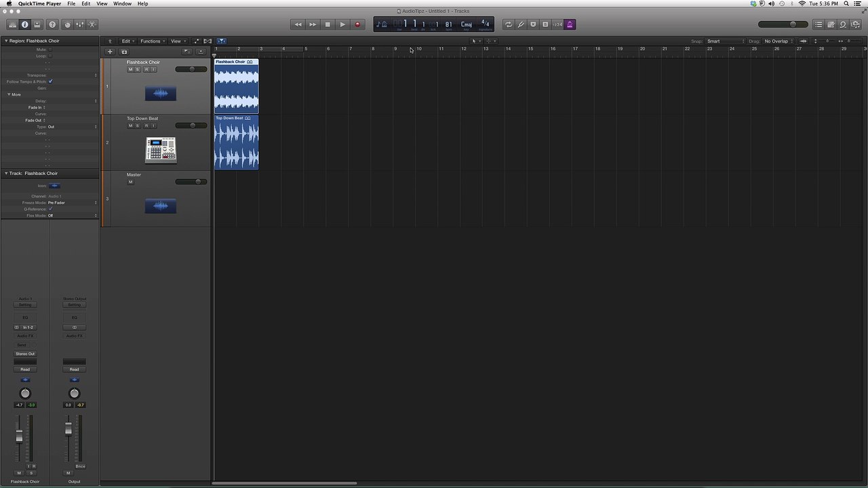Uncheck Follow Tempo & Pitch

50,81
